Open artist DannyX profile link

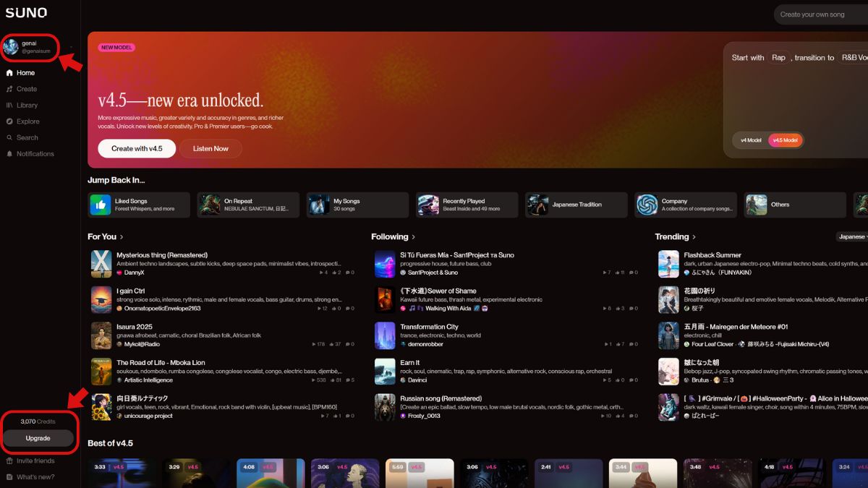pyautogui.click(x=134, y=273)
